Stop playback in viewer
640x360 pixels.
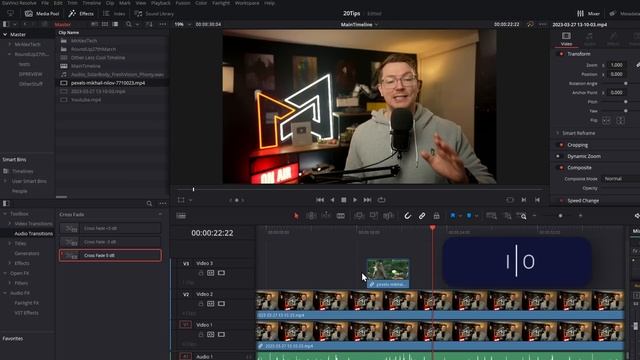[344, 200]
